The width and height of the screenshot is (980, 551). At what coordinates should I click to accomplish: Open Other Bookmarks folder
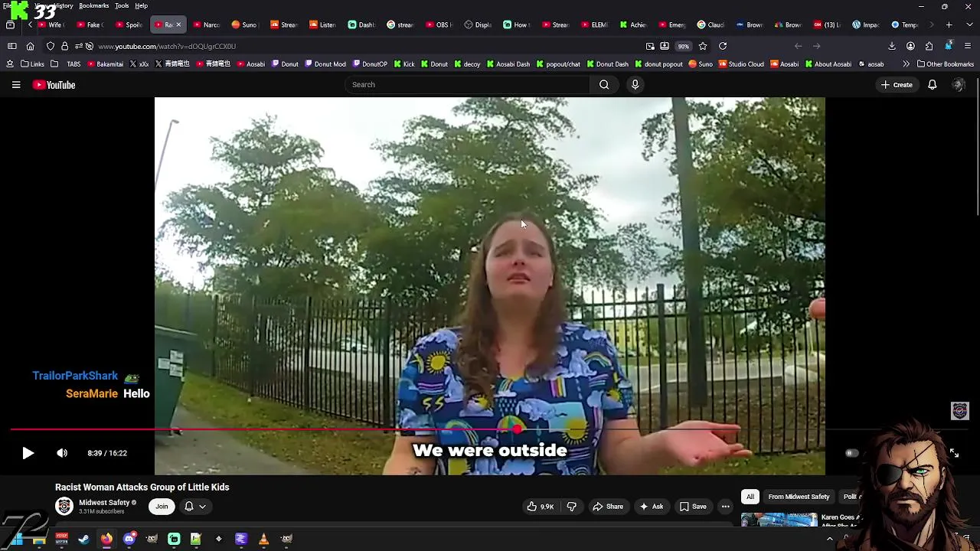coord(946,64)
